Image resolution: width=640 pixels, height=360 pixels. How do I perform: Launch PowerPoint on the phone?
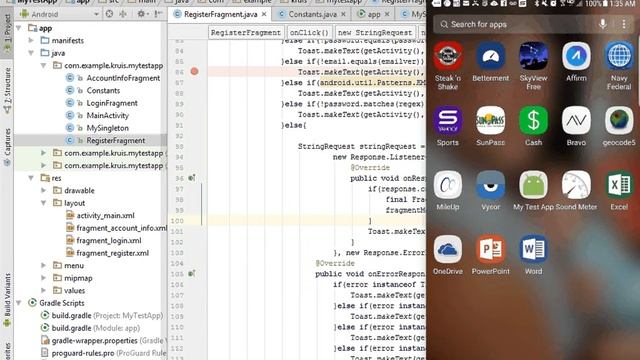[x=491, y=249]
